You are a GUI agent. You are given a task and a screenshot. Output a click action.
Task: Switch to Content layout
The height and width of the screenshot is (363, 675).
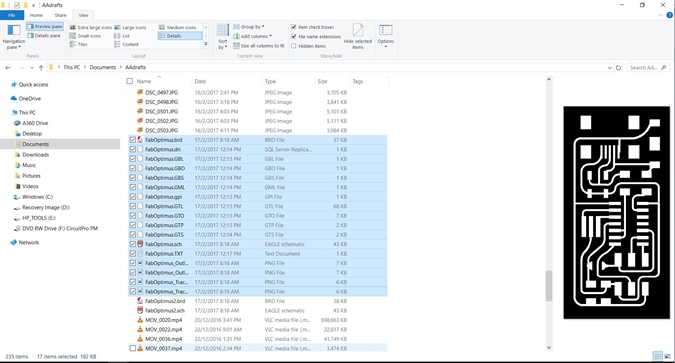point(127,44)
